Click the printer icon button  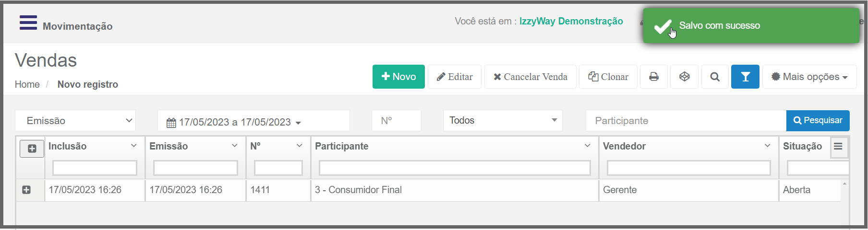(654, 77)
